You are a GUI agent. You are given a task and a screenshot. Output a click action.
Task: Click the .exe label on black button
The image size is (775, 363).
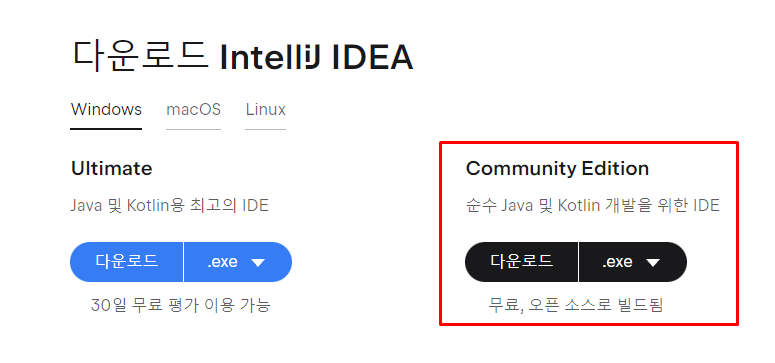click(617, 262)
